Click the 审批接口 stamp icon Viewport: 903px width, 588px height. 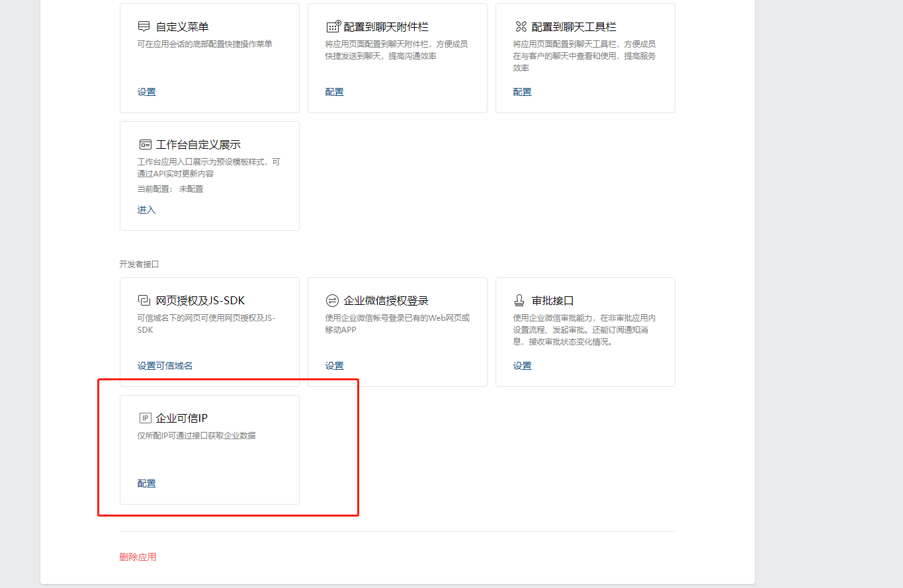click(521, 301)
